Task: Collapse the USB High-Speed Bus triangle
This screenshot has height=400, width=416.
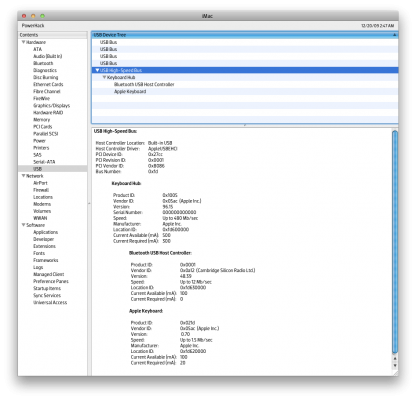Action: 97,70
